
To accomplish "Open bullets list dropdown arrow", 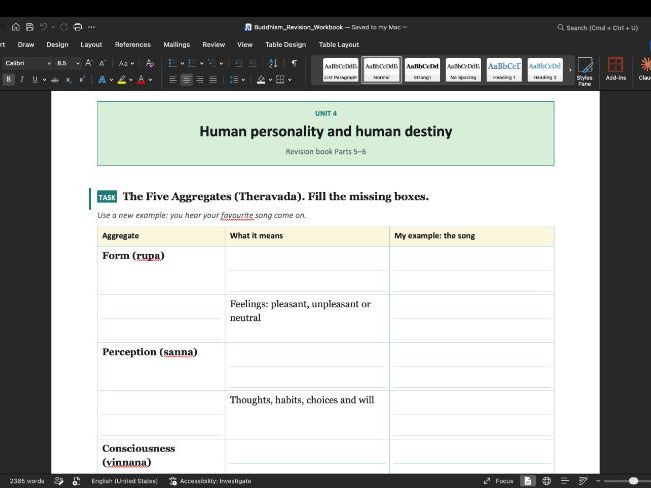I will pyautogui.click(x=182, y=64).
